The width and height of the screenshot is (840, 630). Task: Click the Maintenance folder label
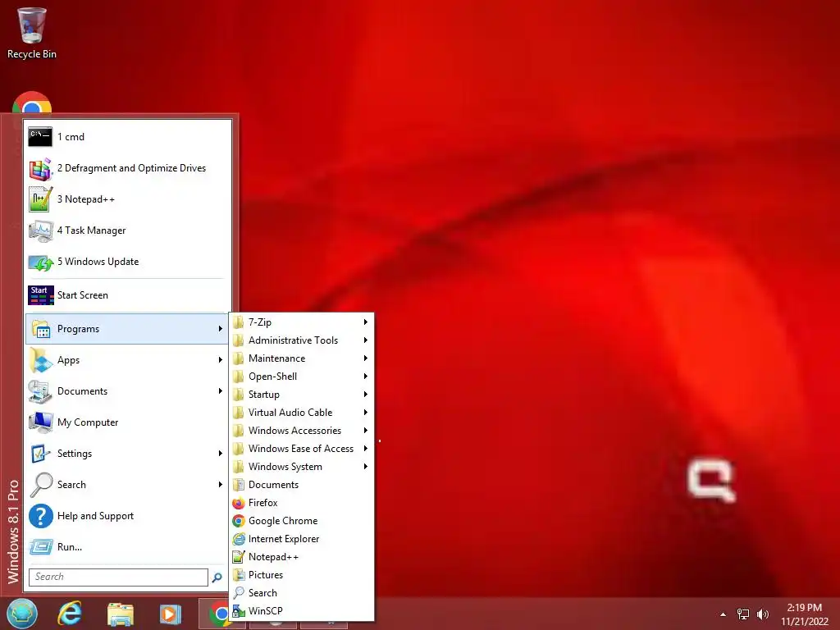[x=277, y=358]
